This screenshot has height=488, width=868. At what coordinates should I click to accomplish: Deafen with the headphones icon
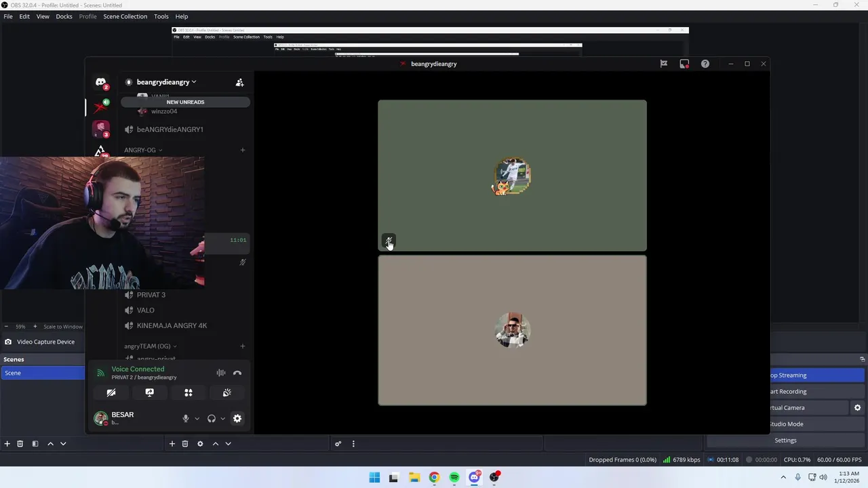pyautogui.click(x=212, y=419)
